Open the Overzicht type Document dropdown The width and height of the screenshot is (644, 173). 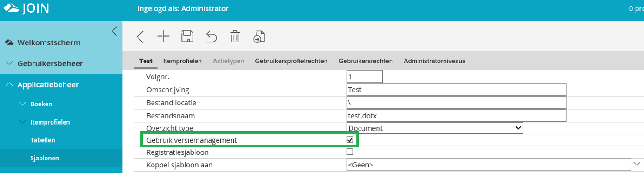tap(435, 128)
